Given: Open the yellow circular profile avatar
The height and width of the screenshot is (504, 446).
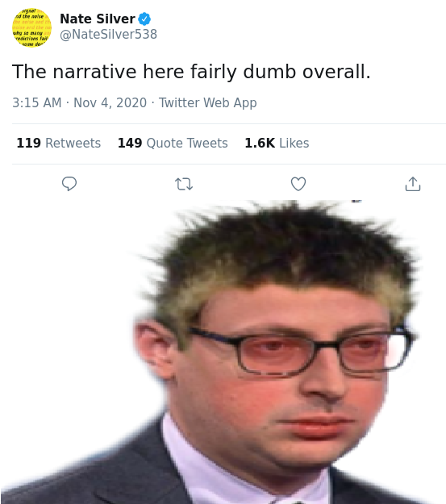Looking at the screenshot, I should click(x=31, y=27).
